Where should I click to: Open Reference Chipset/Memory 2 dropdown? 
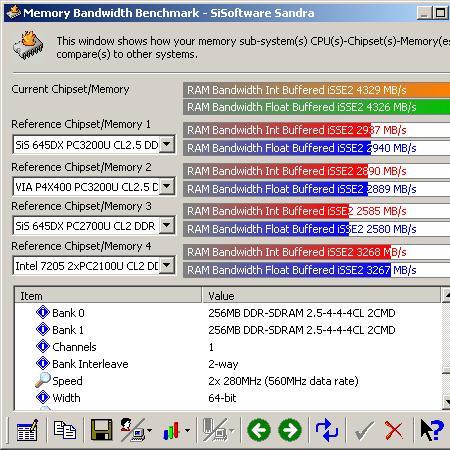point(167,186)
